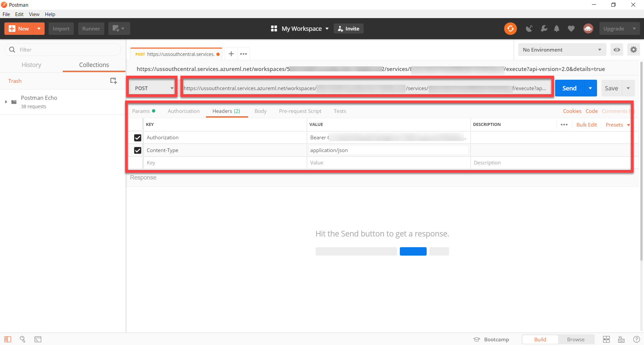Open the Save options dropdown arrow
The width and height of the screenshot is (644, 345).
pos(628,88)
